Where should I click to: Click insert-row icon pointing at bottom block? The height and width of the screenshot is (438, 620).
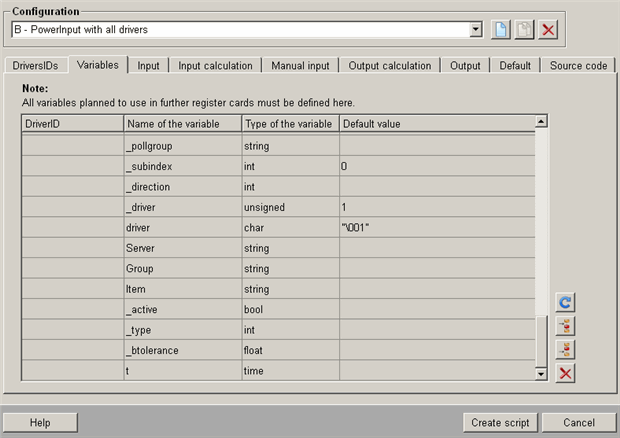coord(565,349)
